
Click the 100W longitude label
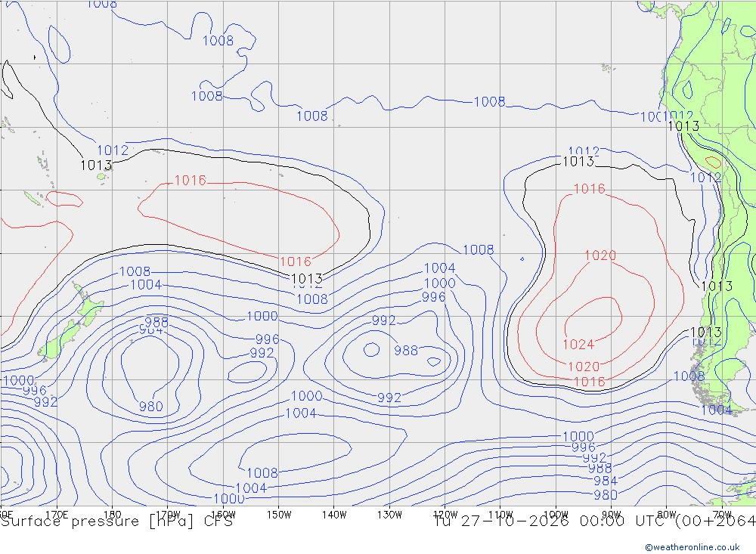[x=556, y=515]
